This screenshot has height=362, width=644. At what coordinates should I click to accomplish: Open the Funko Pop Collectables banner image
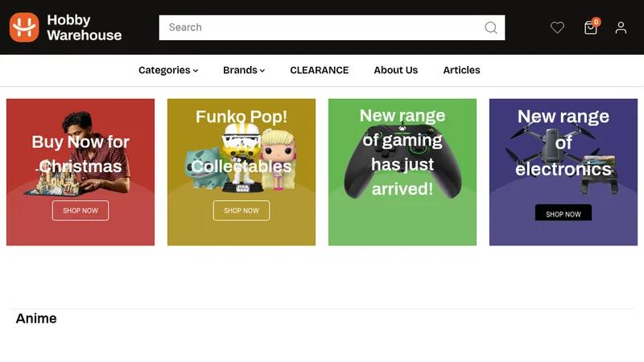(242, 172)
